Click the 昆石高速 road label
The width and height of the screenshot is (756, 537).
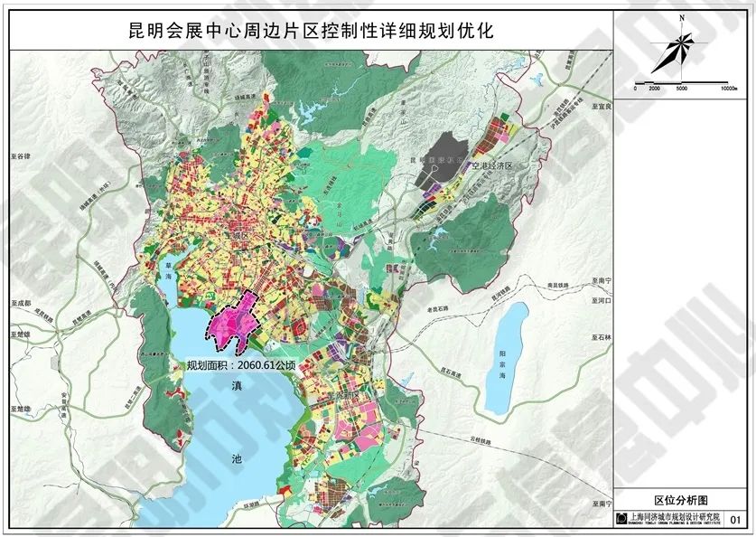[452, 373]
